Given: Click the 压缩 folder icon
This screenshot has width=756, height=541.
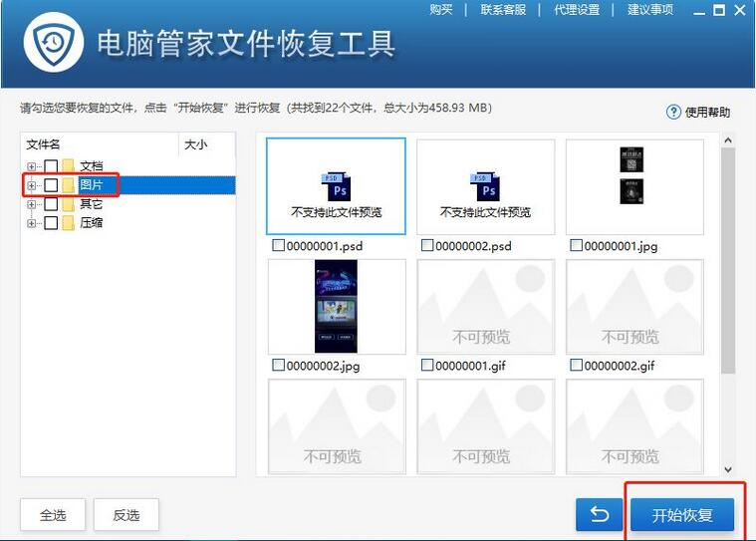Looking at the screenshot, I should pos(69,223).
